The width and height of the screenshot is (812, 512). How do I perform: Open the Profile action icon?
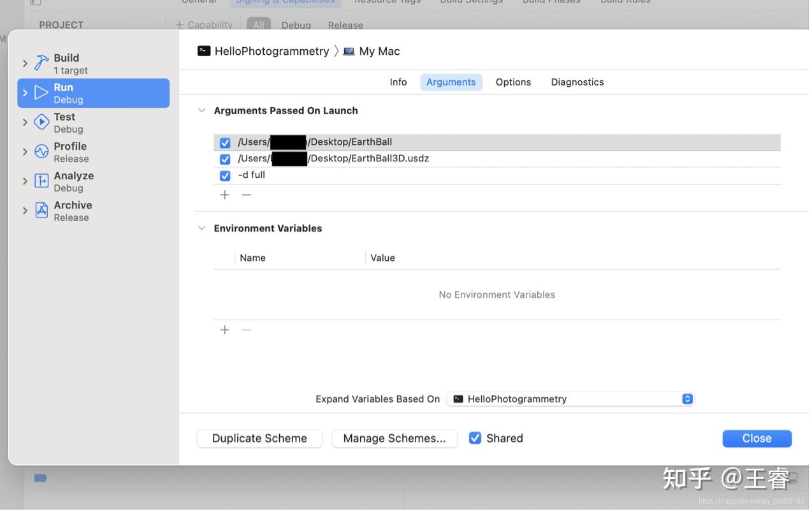click(41, 150)
